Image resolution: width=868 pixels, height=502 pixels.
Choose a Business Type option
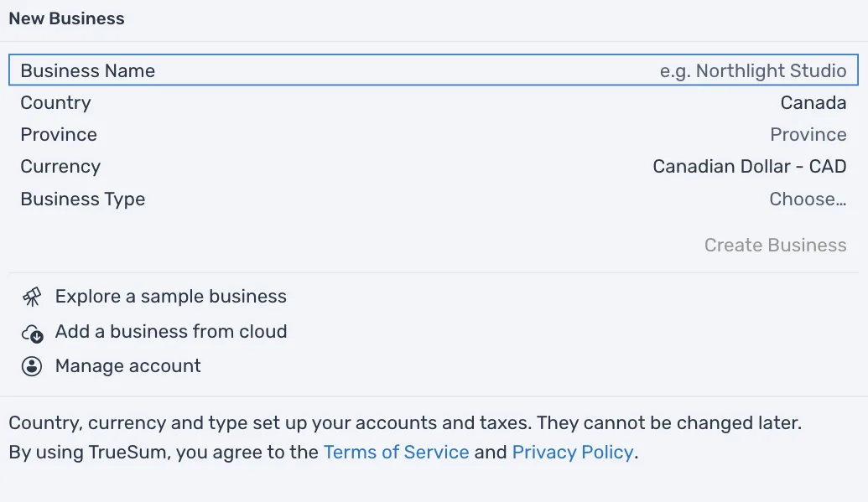(807, 199)
